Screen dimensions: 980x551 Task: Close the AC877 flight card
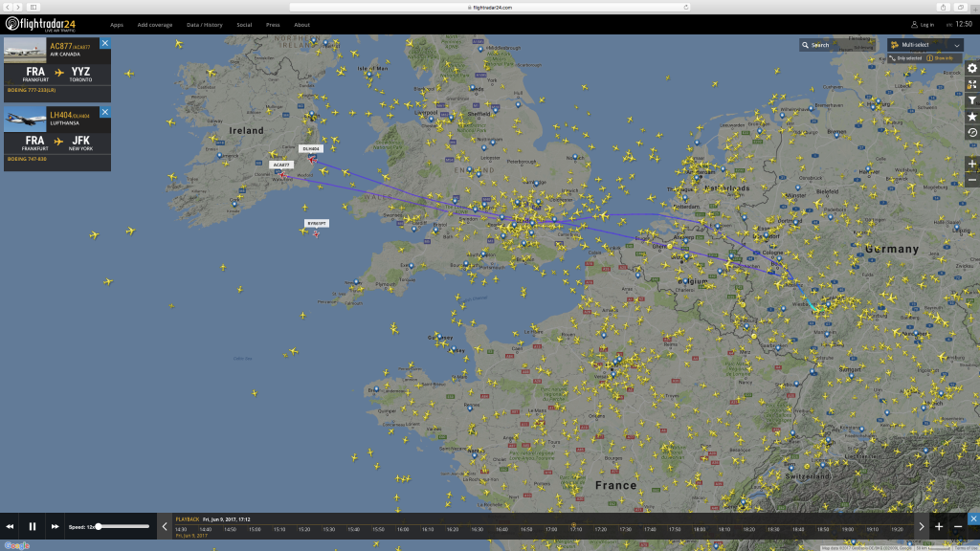105,43
